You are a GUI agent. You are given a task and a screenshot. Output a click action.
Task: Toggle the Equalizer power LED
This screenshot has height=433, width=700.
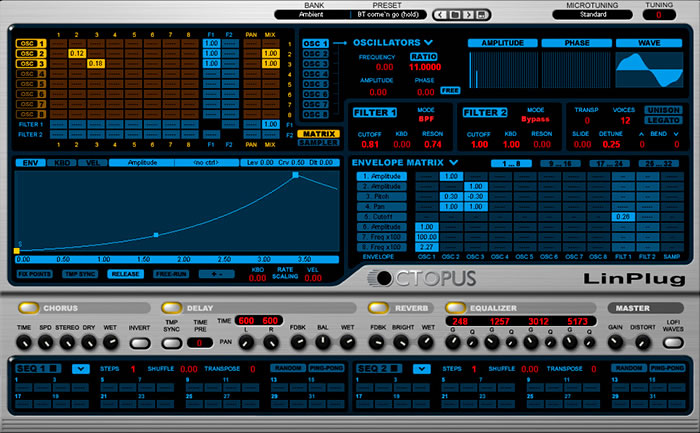pos(455,308)
